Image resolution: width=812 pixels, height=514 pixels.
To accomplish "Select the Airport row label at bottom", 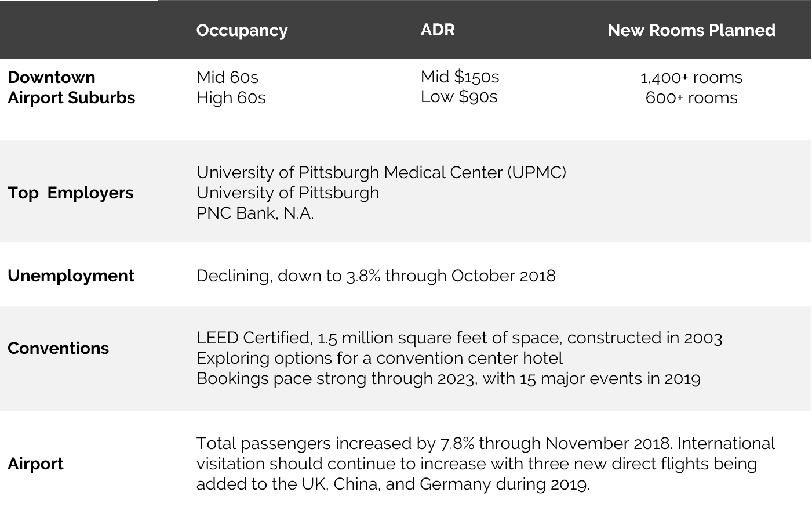I will [35, 464].
